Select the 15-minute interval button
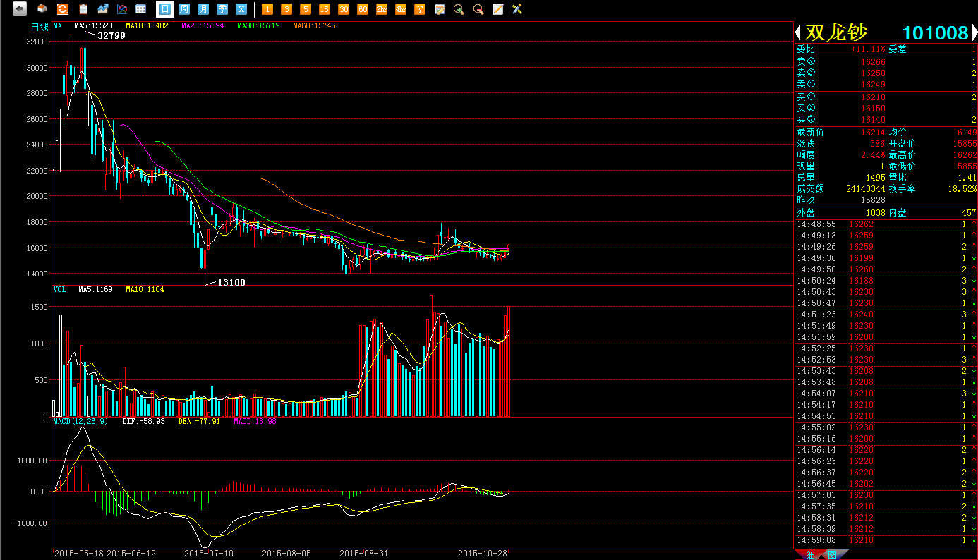 pos(324,9)
